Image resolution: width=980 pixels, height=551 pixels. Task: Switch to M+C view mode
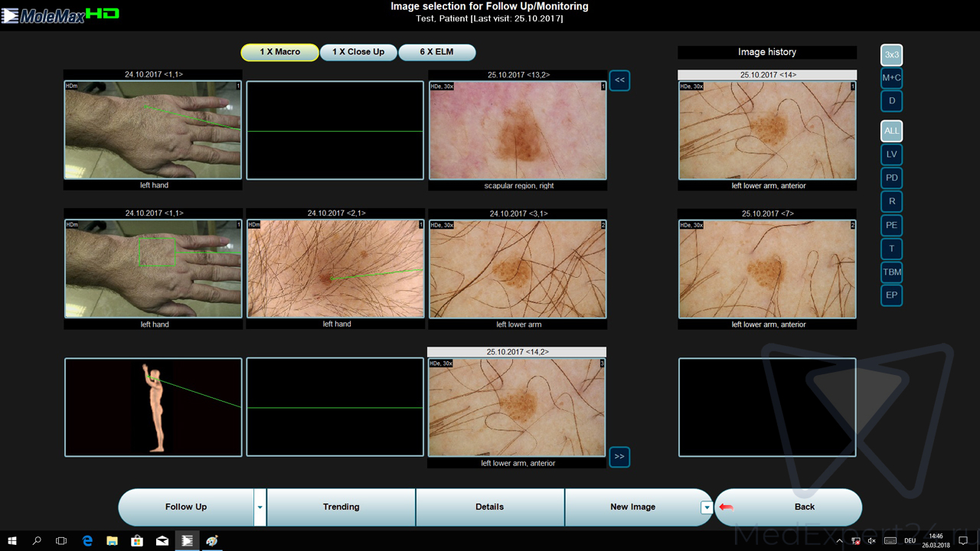point(891,78)
